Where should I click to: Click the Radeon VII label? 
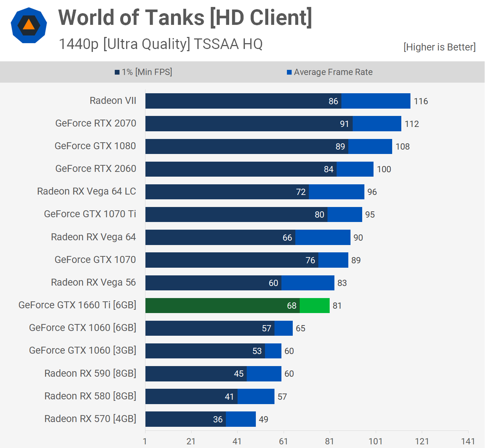(113, 101)
